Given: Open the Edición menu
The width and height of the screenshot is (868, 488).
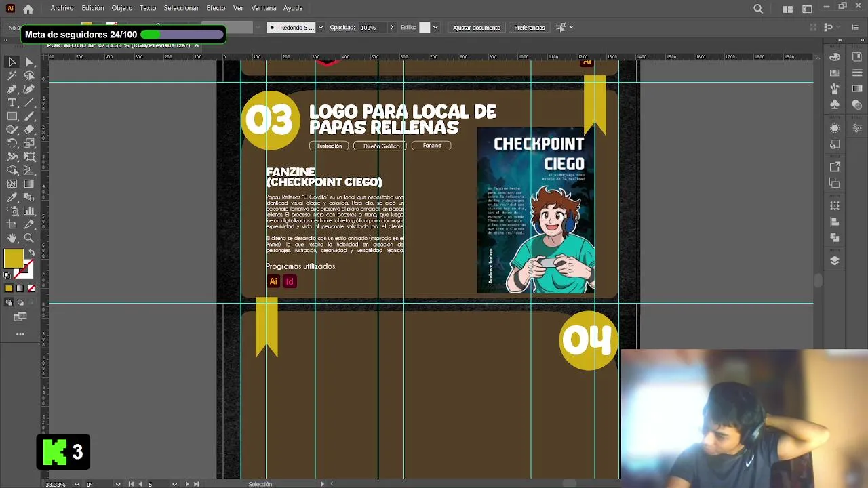Looking at the screenshot, I should 93,8.
